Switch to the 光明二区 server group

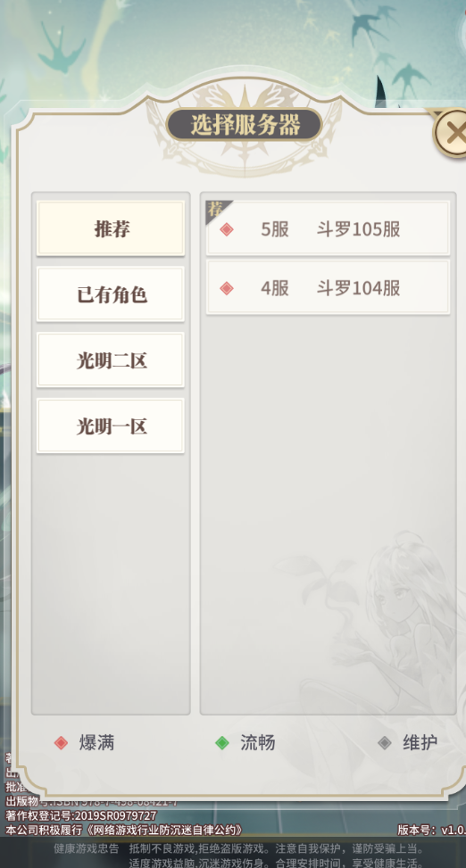tap(111, 360)
